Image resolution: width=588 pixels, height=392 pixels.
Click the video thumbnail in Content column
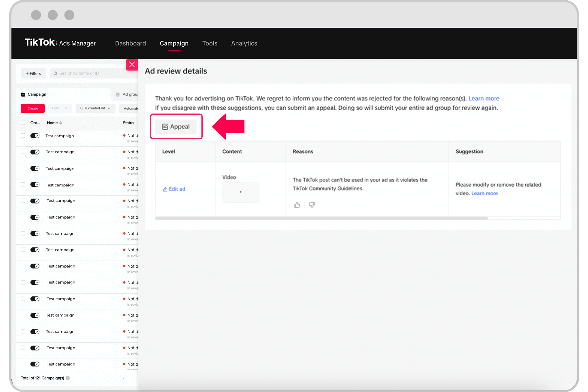(241, 192)
